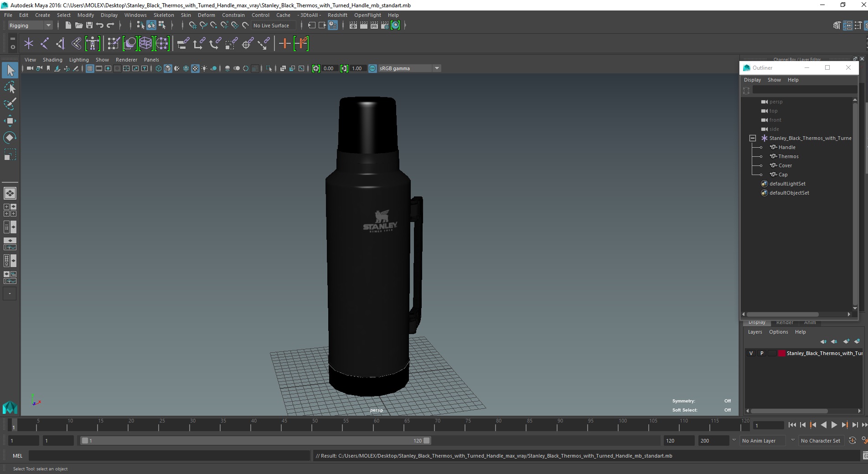Screen dimensions: 868x474
Task: Redo the last undone action
Action: pyautogui.click(x=111, y=26)
